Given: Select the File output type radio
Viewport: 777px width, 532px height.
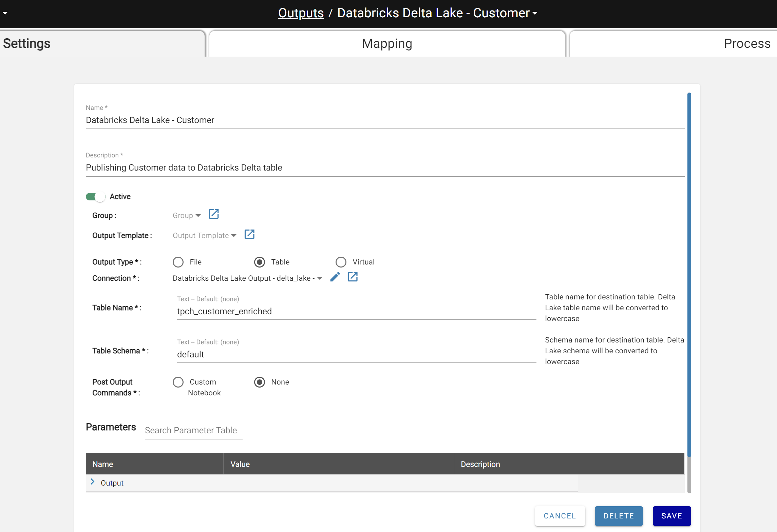Looking at the screenshot, I should tap(178, 262).
